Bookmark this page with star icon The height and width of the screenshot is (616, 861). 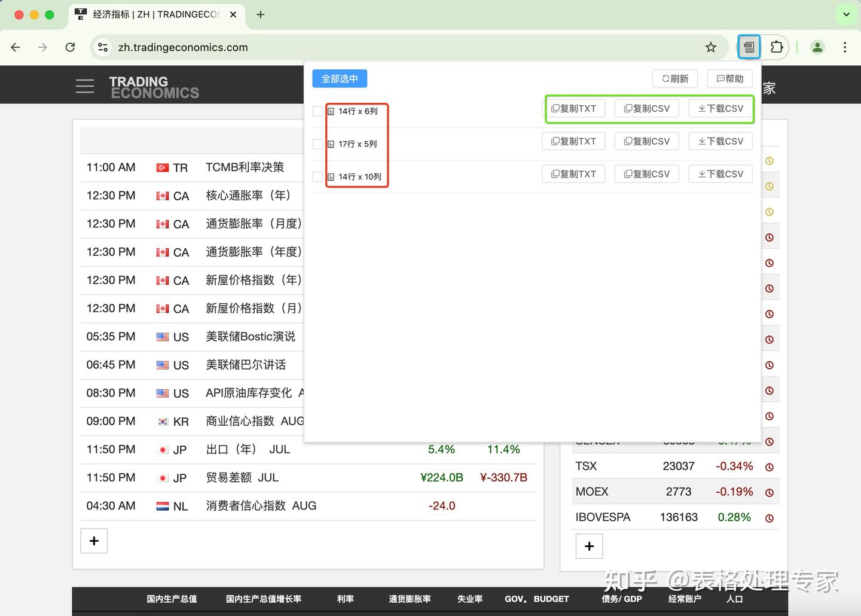pyautogui.click(x=710, y=47)
